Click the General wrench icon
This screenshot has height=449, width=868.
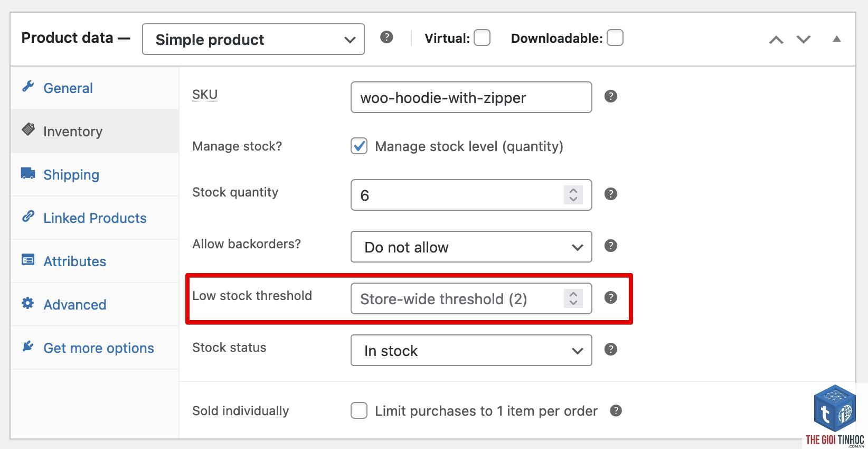click(28, 87)
